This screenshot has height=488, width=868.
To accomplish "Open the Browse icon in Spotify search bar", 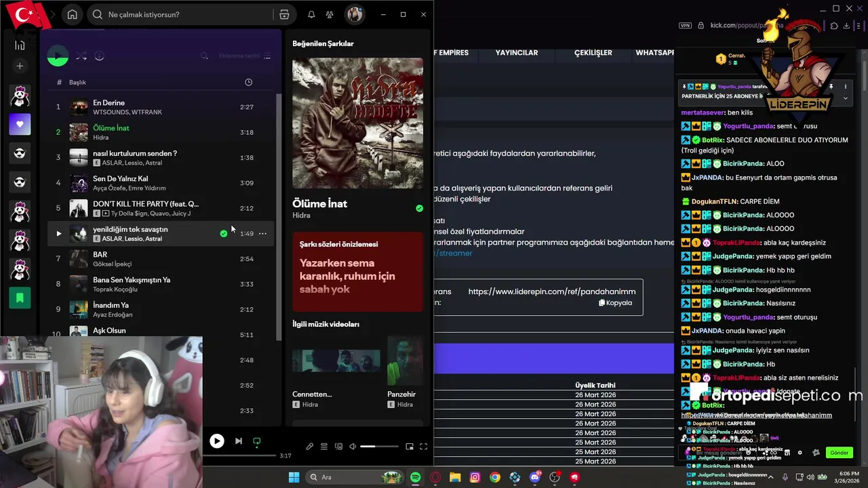I will [x=284, y=14].
